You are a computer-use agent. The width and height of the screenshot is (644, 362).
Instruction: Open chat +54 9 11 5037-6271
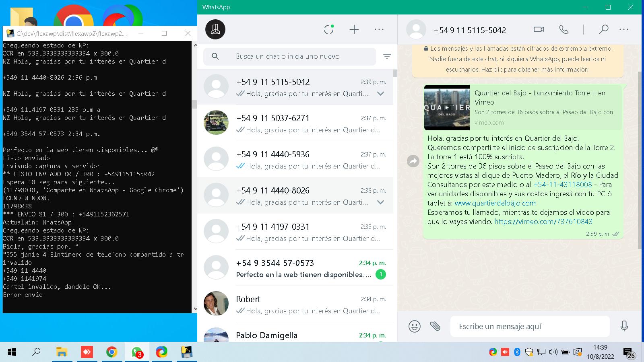pyautogui.click(x=295, y=123)
